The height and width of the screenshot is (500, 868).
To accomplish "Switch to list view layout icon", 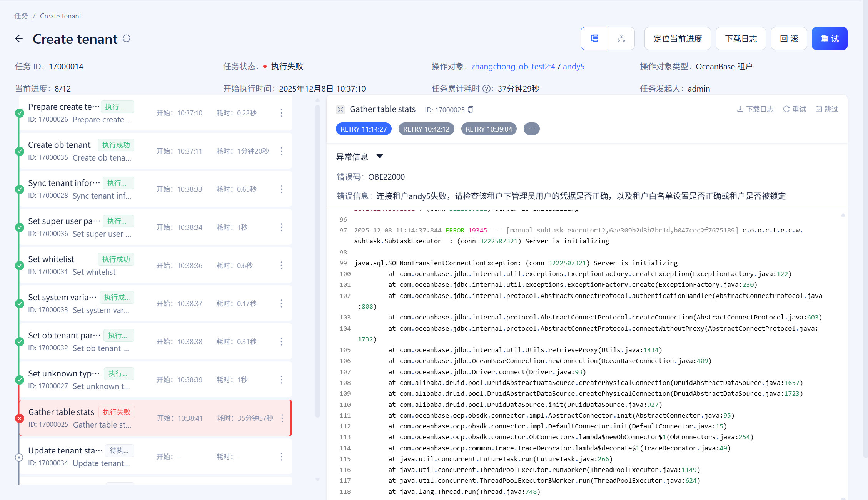I will click(x=594, y=38).
